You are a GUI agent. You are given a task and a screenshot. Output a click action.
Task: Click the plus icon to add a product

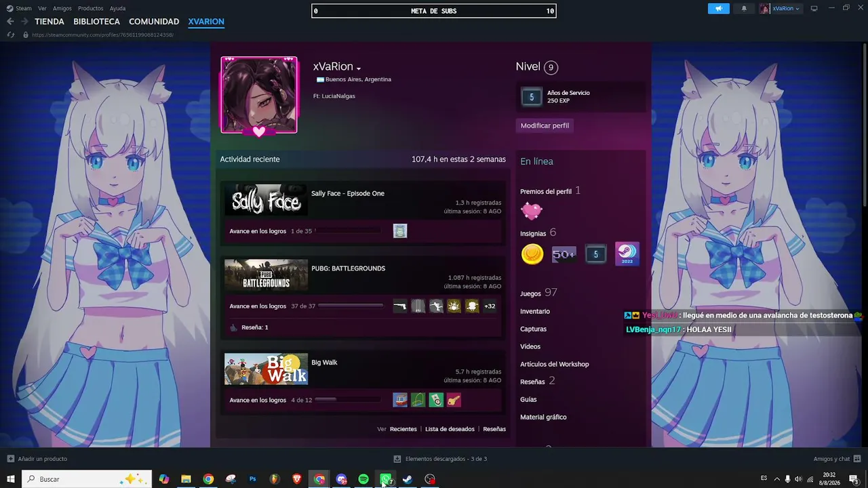tap(11, 459)
